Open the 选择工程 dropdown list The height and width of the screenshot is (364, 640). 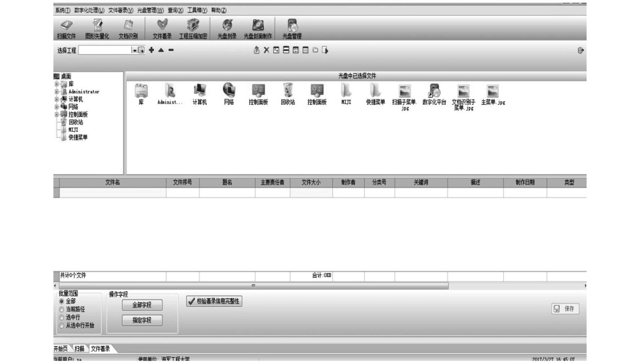coord(134,51)
